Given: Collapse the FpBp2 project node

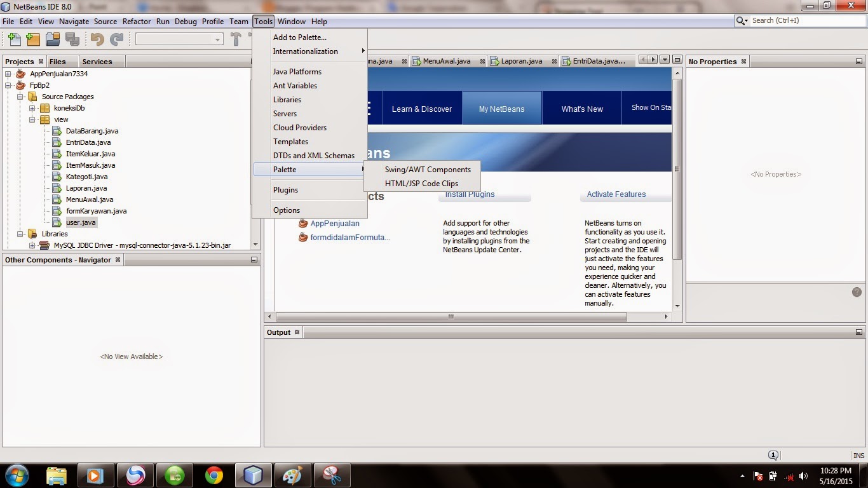Looking at the screenshot, I should [x=8, y=85].
